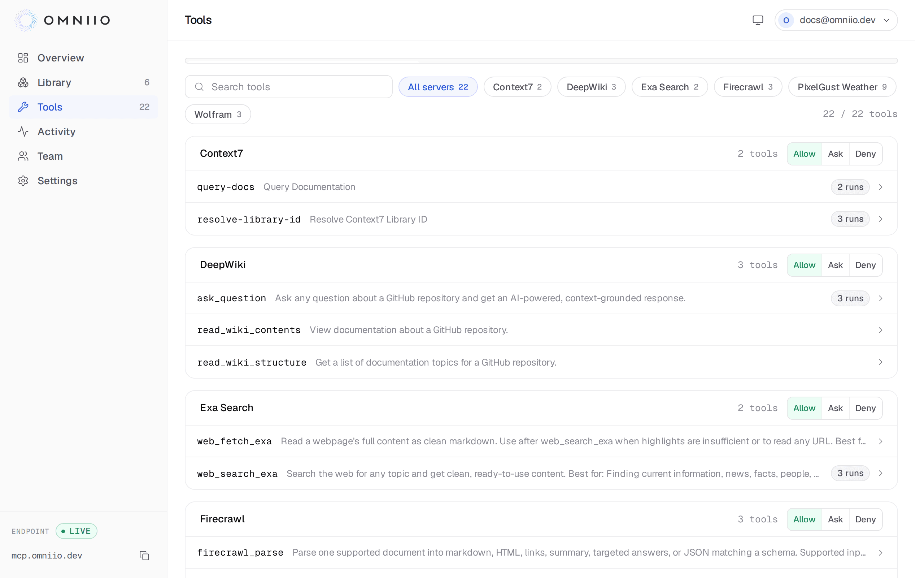
Task: Click the "22 / 22 tools" counter
Action: point(860,114)
